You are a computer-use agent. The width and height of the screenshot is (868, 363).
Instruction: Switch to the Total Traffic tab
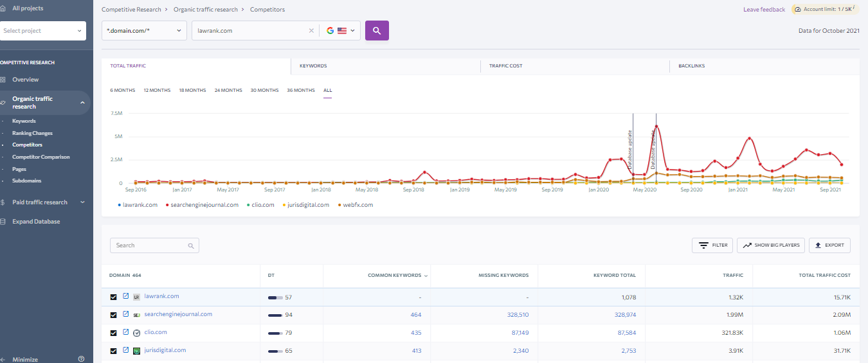pos(196,66)
